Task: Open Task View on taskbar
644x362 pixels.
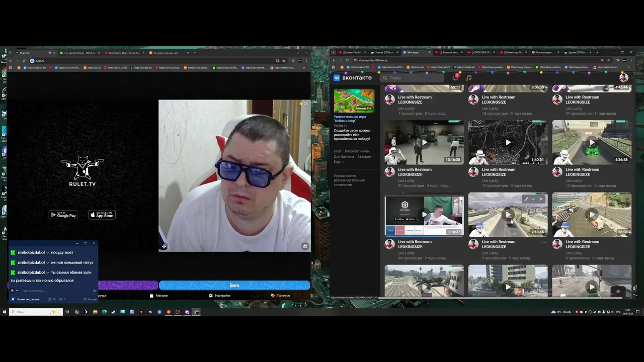Action: 67,312
